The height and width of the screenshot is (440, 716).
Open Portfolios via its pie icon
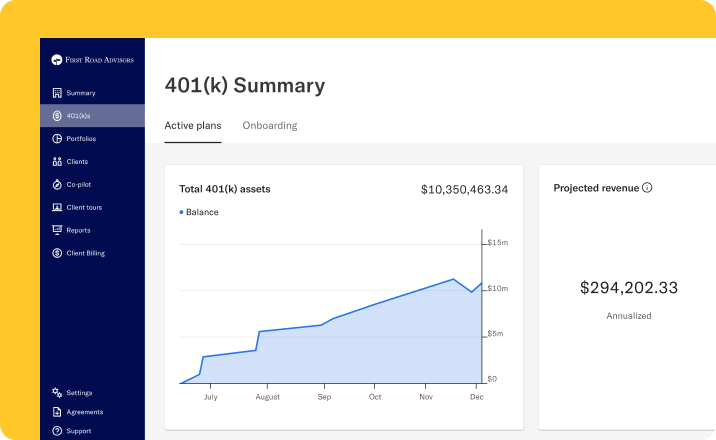tap(57, 139)
